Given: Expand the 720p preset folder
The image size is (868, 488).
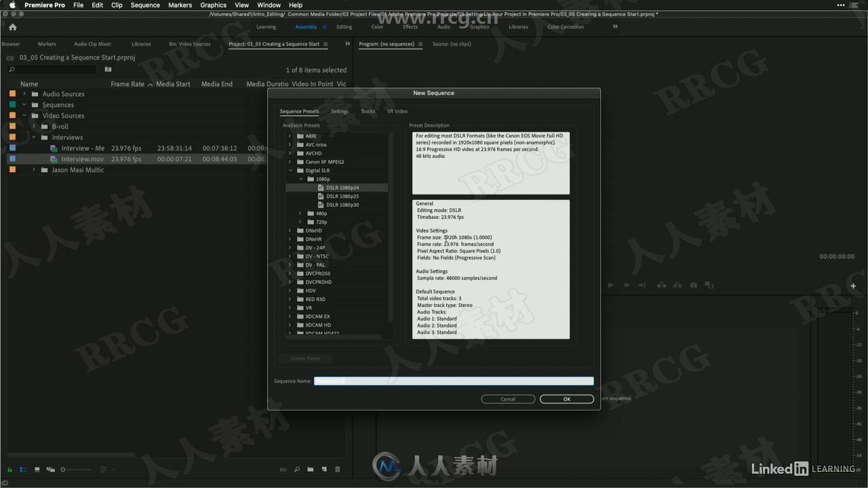Looking at the screenshot, I should point(300,222).
